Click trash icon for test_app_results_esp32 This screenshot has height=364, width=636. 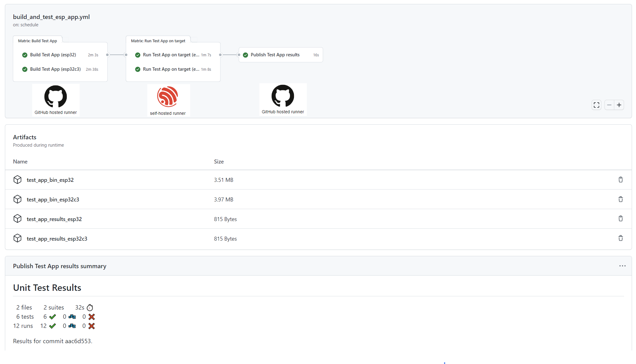point(620,219)
